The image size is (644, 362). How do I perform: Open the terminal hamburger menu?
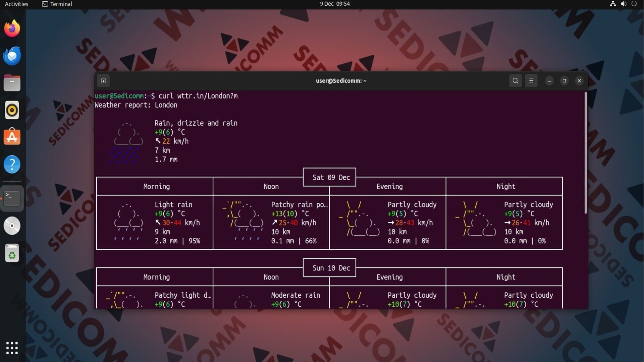pyautogui.click(x=531, y=81)
